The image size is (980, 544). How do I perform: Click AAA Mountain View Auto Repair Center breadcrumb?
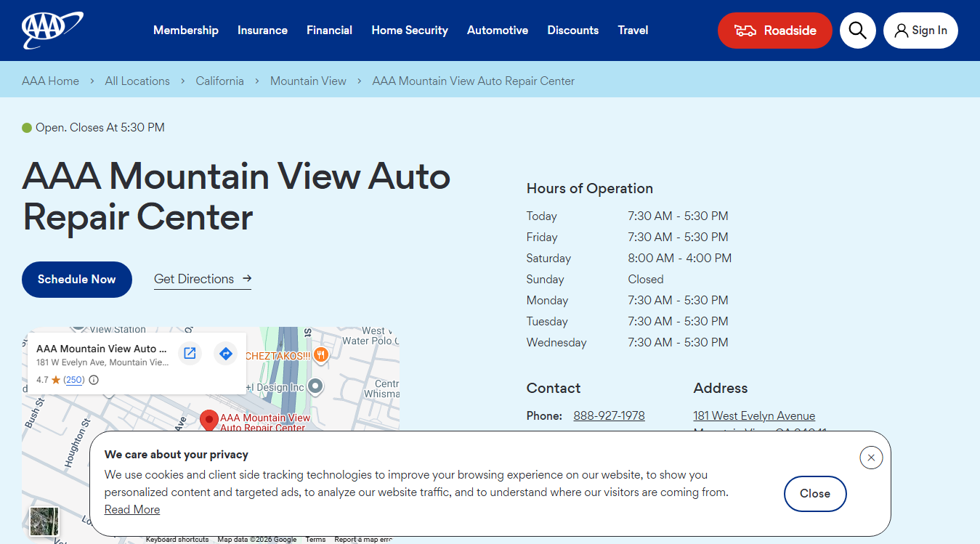(474, 81)
